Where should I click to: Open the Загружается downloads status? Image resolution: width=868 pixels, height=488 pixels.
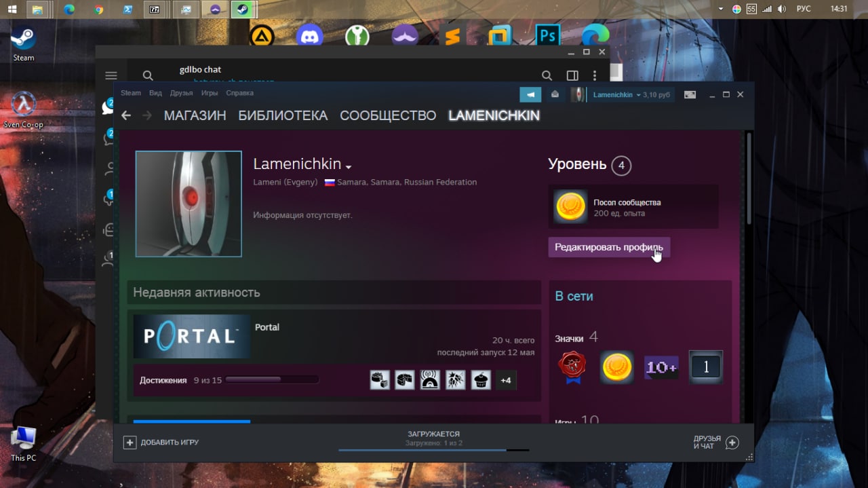click(x=433, y=434)
